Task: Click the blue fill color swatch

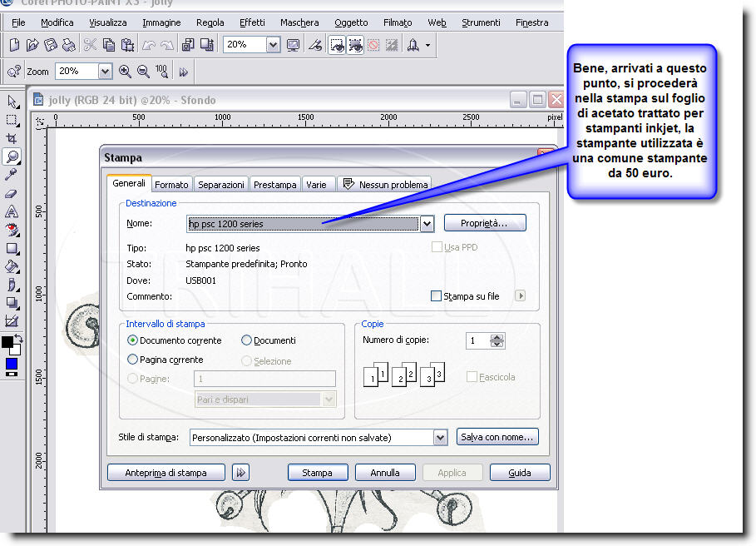Action: click(x=12, y=364)
